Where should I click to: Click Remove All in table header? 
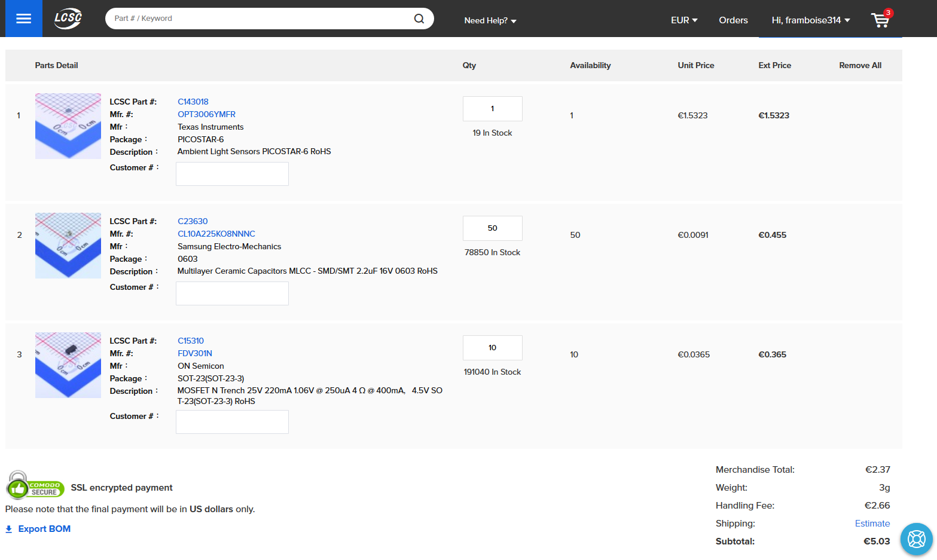click(x=860, y=65)
